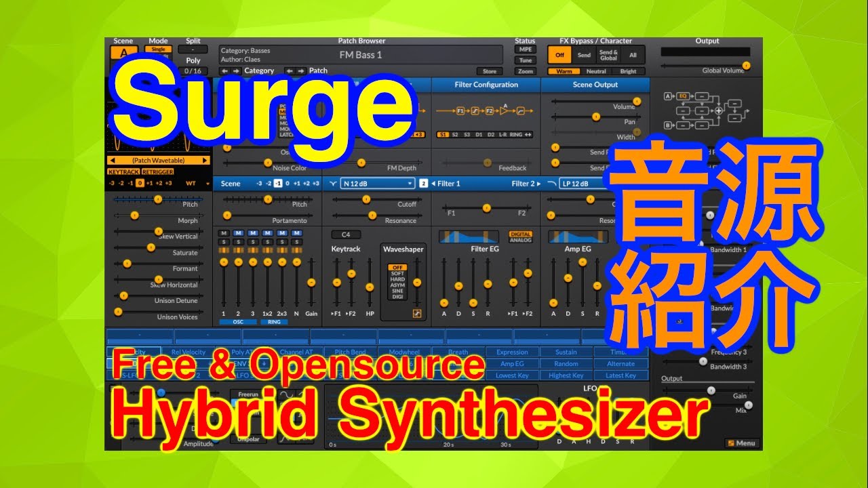Select the S1 filter routing icon in Filter Configuration
Viewport: 868px width, 488px height.
pos(442,135)
